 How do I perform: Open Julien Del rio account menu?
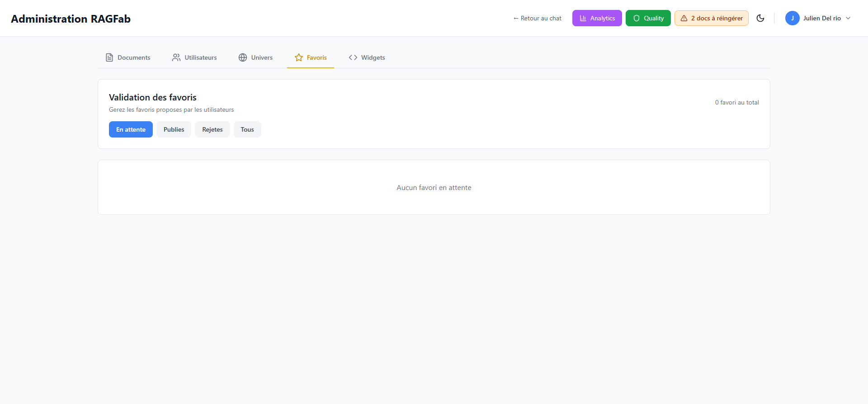821,18
